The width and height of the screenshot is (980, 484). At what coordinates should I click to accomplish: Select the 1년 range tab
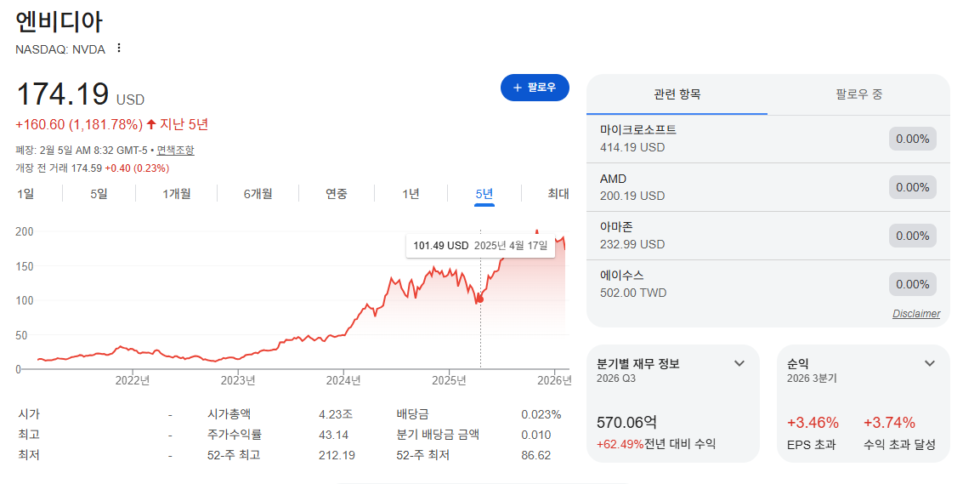411,194
